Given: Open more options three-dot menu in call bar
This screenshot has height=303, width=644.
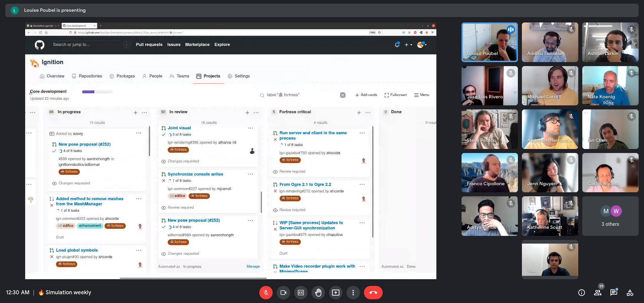Looking at the screenshot, I should point(353,293).
